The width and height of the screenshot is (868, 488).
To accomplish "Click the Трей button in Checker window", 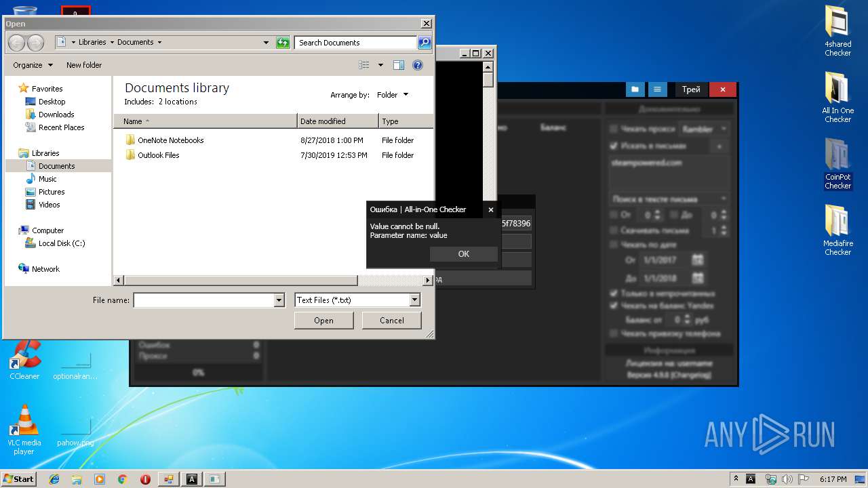I will click(x=691, y=89).
